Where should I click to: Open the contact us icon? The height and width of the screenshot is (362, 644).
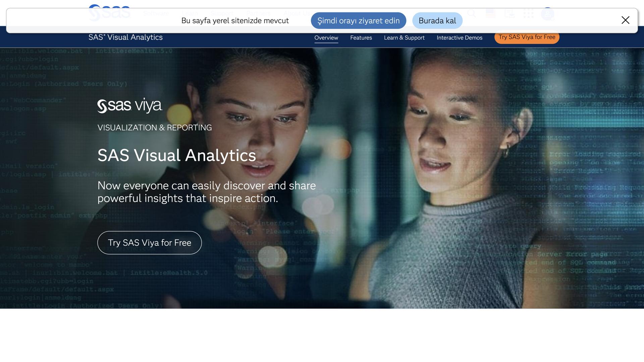click(x=509, y=13)
